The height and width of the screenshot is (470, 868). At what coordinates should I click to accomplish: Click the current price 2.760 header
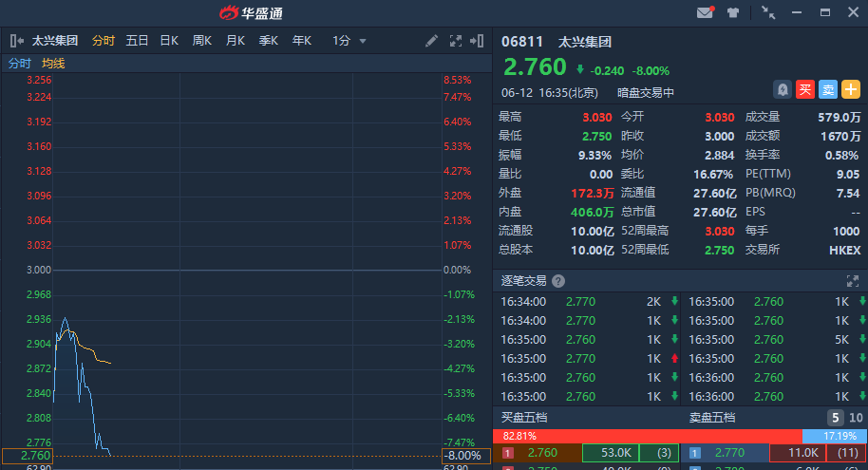(x=535, y=67)
